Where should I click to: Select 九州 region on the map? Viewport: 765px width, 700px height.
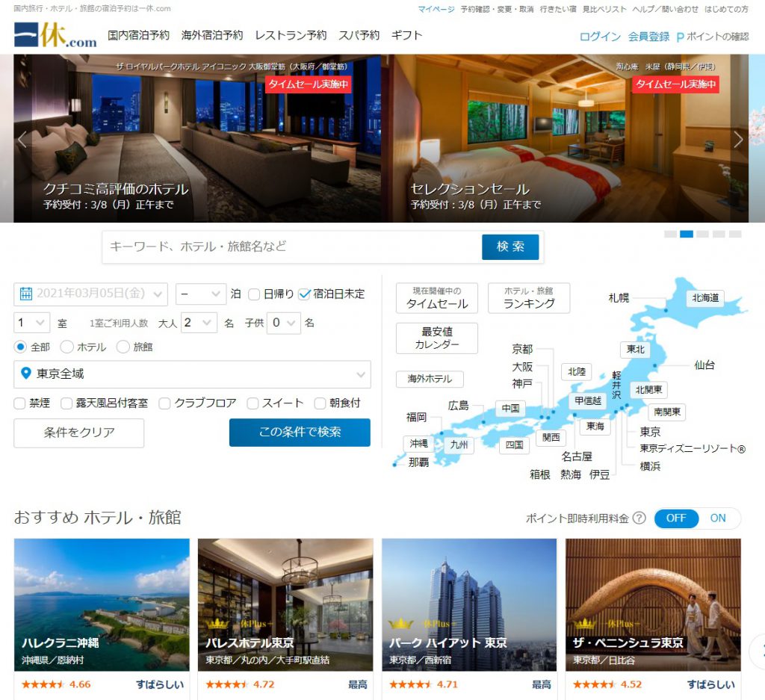click(x=459, y=445)
